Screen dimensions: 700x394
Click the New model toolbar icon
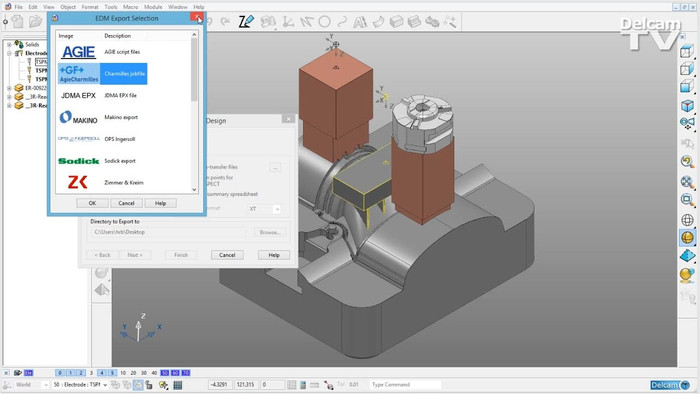point(18,21)
